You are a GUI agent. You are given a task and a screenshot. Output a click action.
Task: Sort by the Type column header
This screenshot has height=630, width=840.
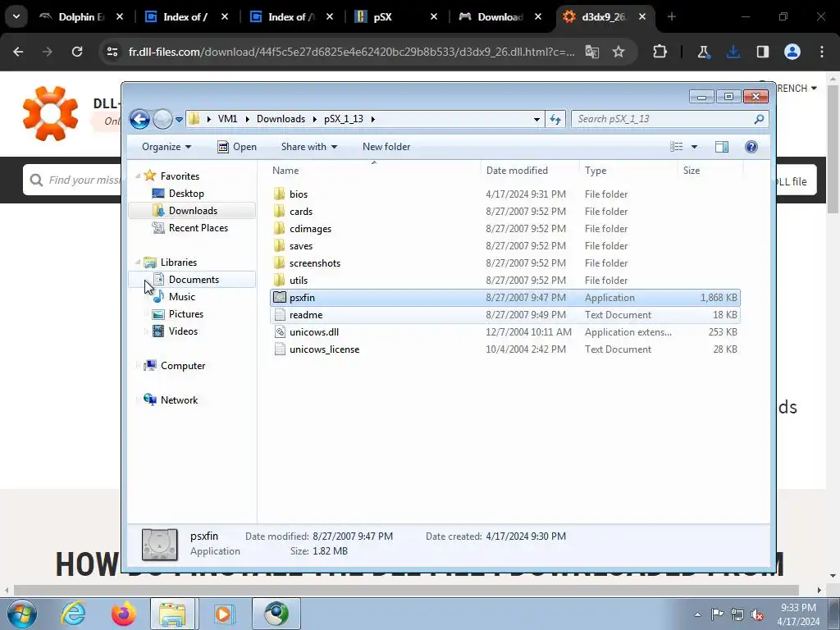628,171
